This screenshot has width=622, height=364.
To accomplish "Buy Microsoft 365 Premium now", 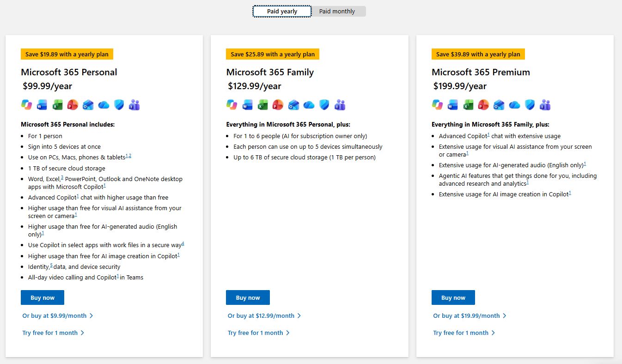I will (453, 297).
